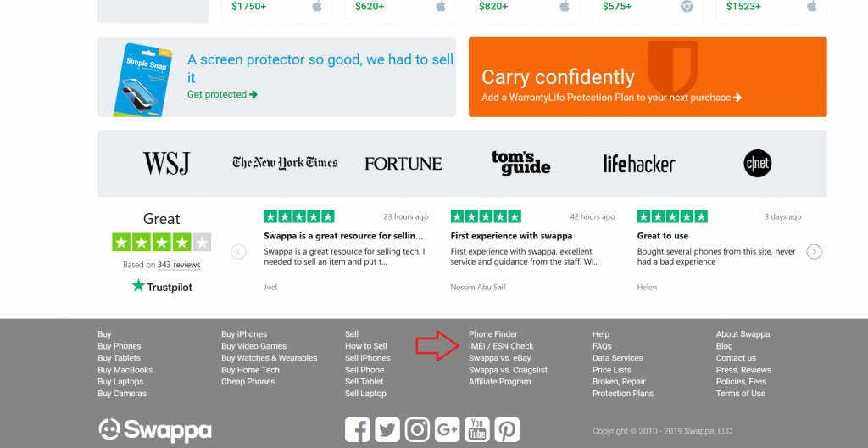Open Swappa's YouTube icon in footer
Viewport: 868px width, 448px height.
point(477,429)
